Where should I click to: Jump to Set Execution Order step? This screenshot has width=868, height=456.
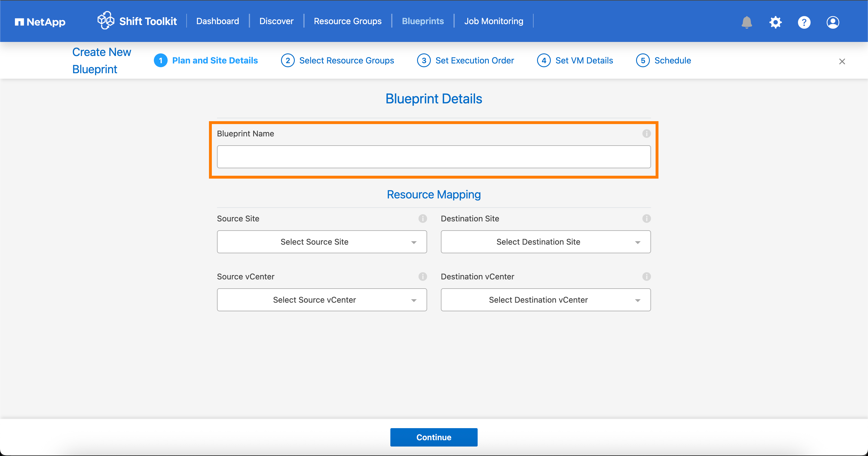coord(474,60)
